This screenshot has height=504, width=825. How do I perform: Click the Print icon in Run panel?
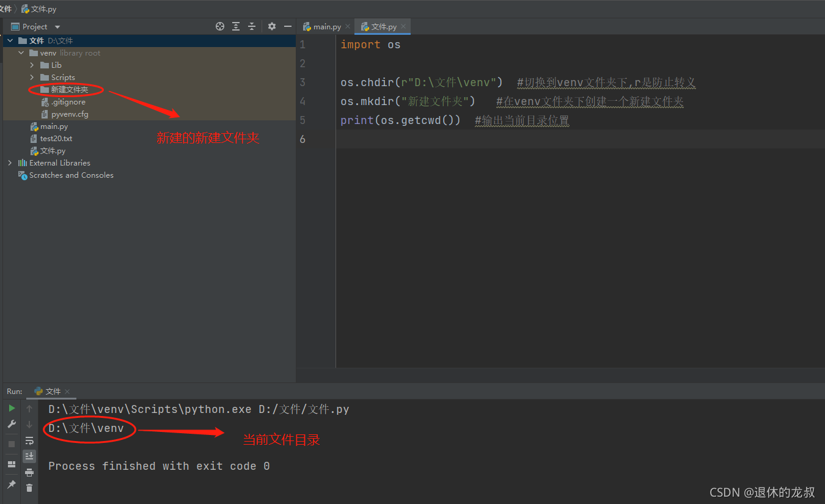29,472
